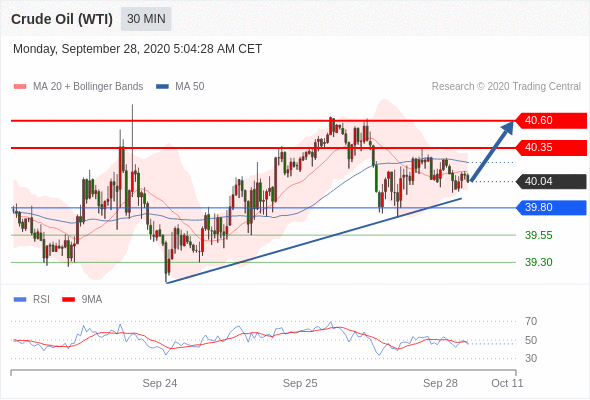This screenshot has width=590, height=400.
Task: Click the RSI legend swatch
Action: 20,300
